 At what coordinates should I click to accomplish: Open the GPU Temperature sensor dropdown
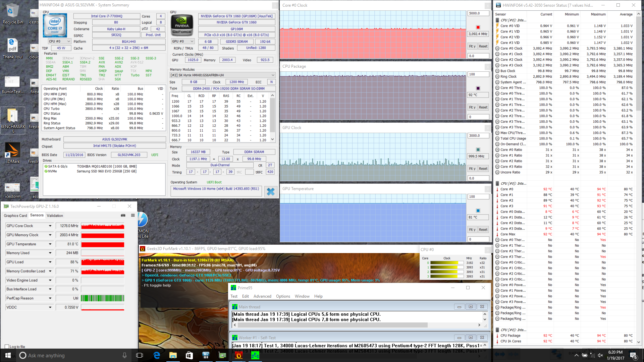[x=50, y=244]
